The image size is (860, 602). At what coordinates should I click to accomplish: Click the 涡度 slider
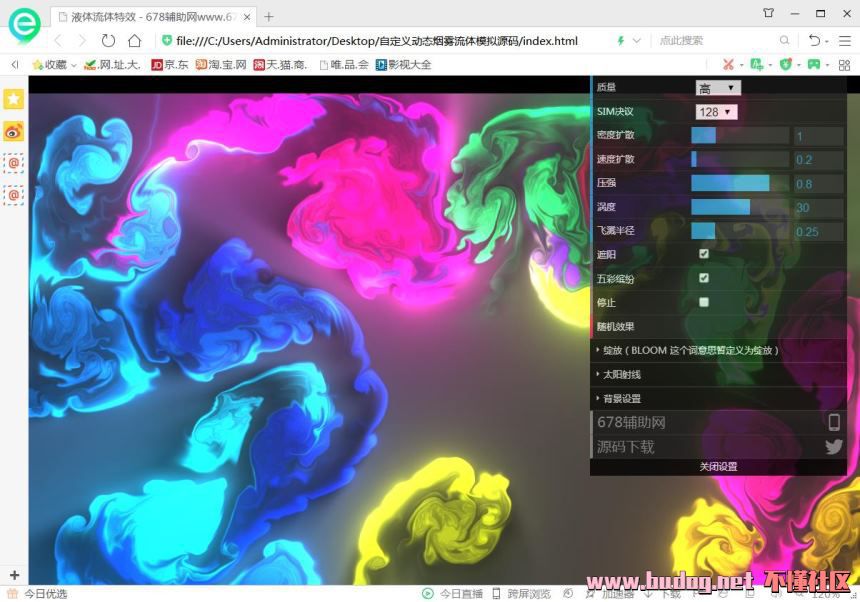[x=740, y=207]
